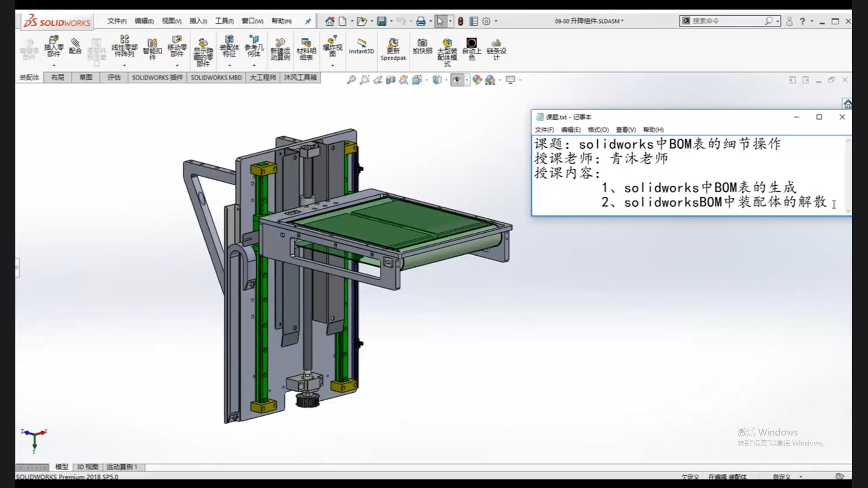
Task: Switch to SOLIDWORKS 插件 tab
Action: coord(157,77)
